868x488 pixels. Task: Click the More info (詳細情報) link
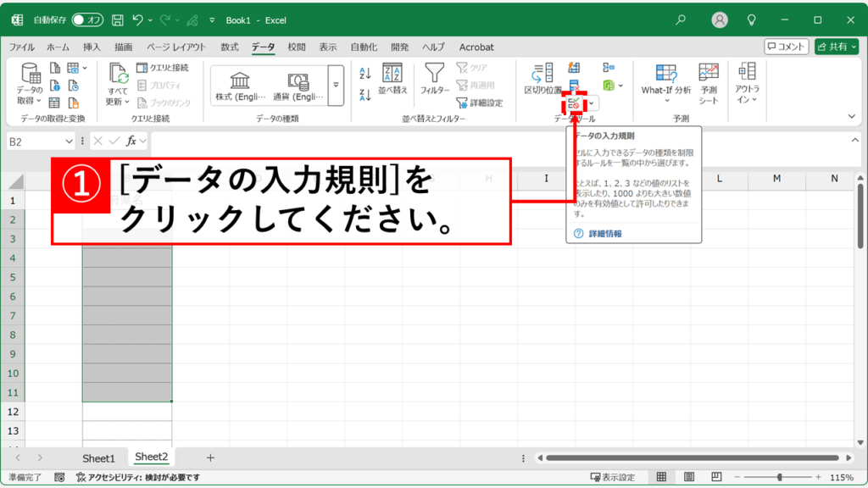[x=604, y=234]
